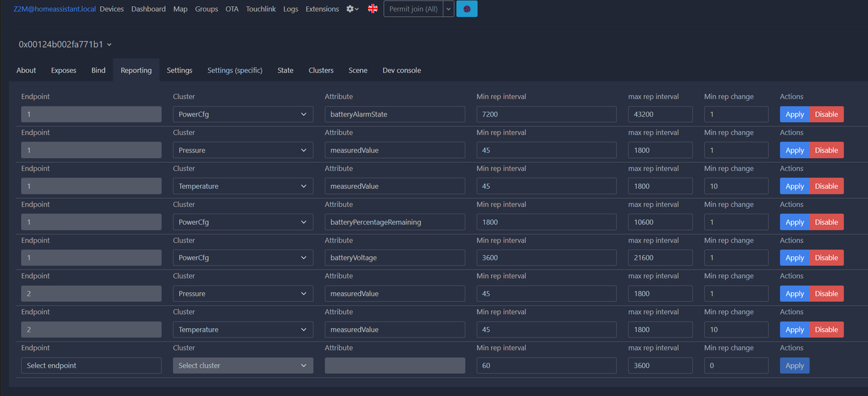Disable batteryVoltage reporting
This screenshot has height=396, width=868.
pyautogui.click(x=826, y=258)
